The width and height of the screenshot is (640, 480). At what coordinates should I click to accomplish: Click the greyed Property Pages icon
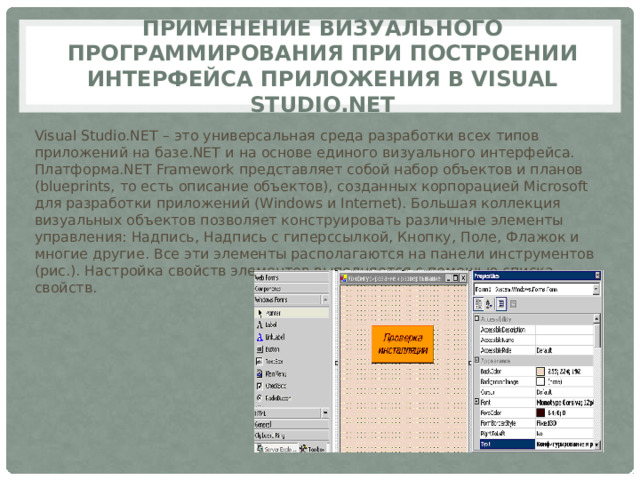(x=513, y=304)
